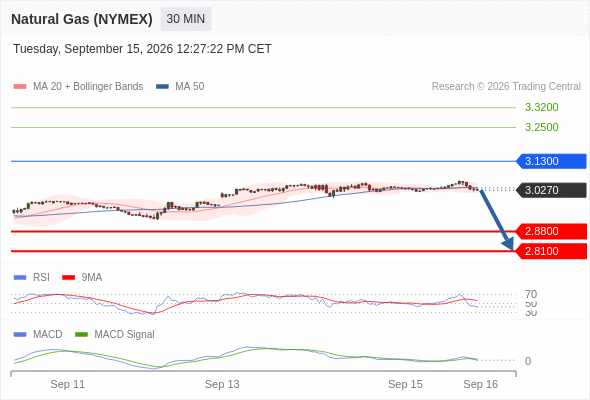Toggle the MACD Signal legend label
Screen dimensions: 590x400
[124, 335]
